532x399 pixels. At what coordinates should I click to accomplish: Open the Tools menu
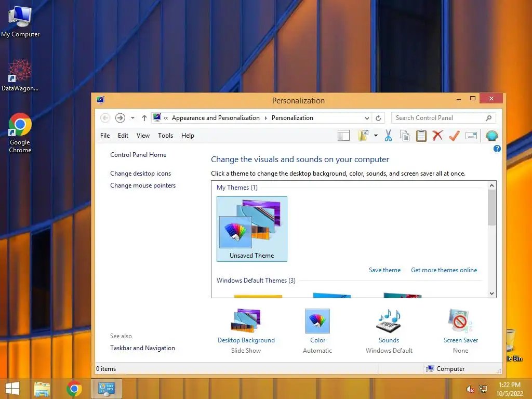tap(165, 136)
